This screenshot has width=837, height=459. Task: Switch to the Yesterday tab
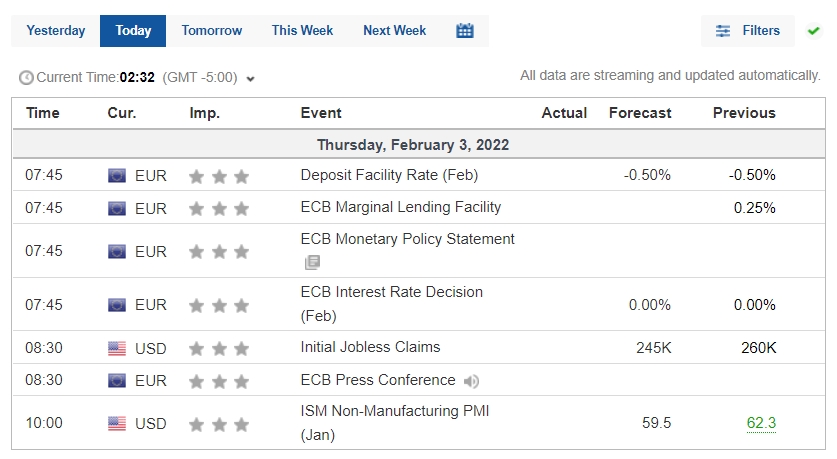56,31
